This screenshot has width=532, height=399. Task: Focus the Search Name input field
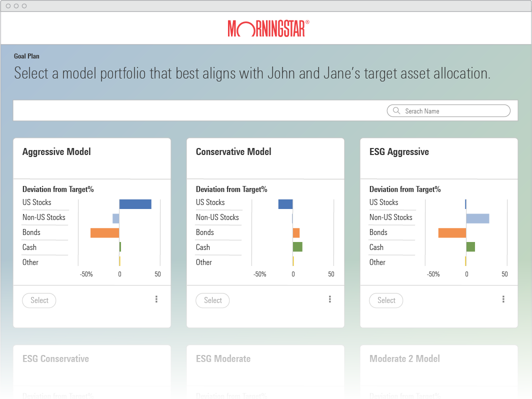pyautogui.click(x=452, y=111)
